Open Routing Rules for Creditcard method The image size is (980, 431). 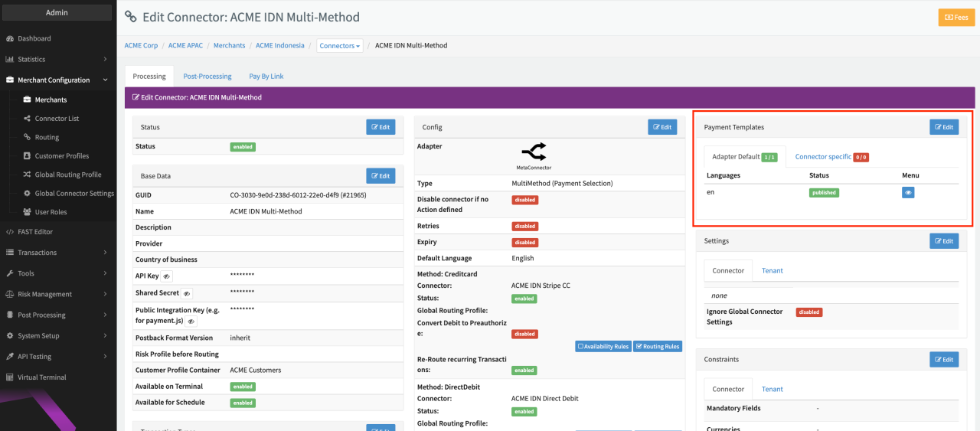click(657, 347)
